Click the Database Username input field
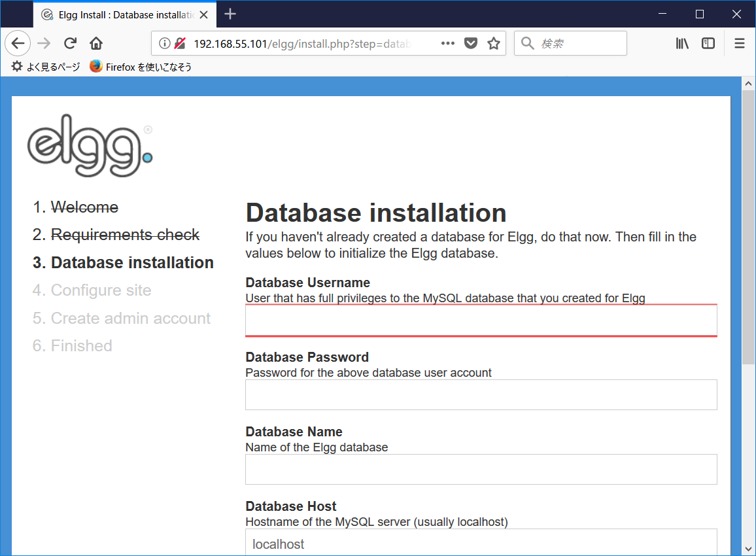Image resolution: width=756 pixels, height=556 pixels. coord(481,320)
